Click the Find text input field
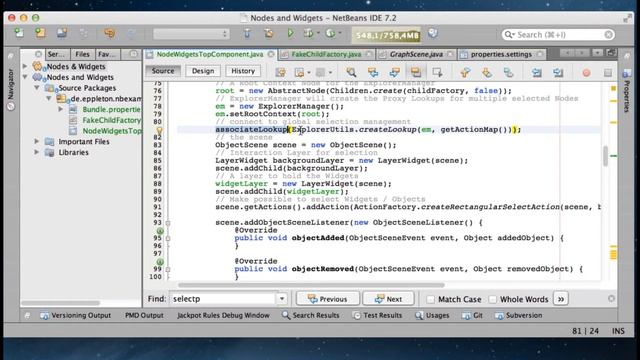640x360 pixels. (x=224, y=299)
